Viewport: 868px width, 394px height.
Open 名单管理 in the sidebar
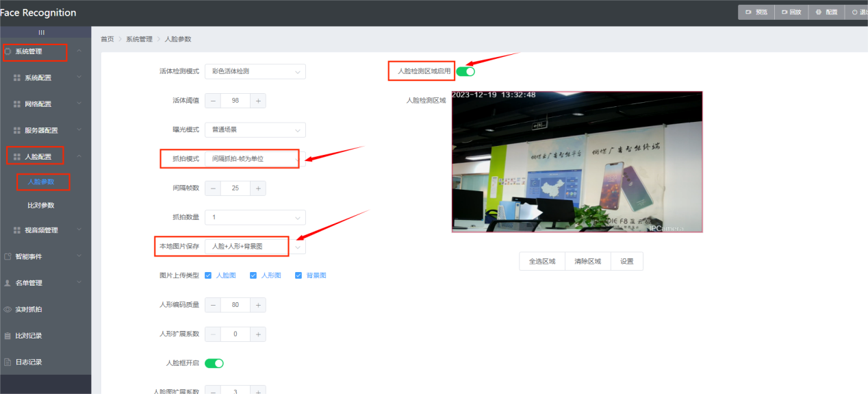(29, 283)
